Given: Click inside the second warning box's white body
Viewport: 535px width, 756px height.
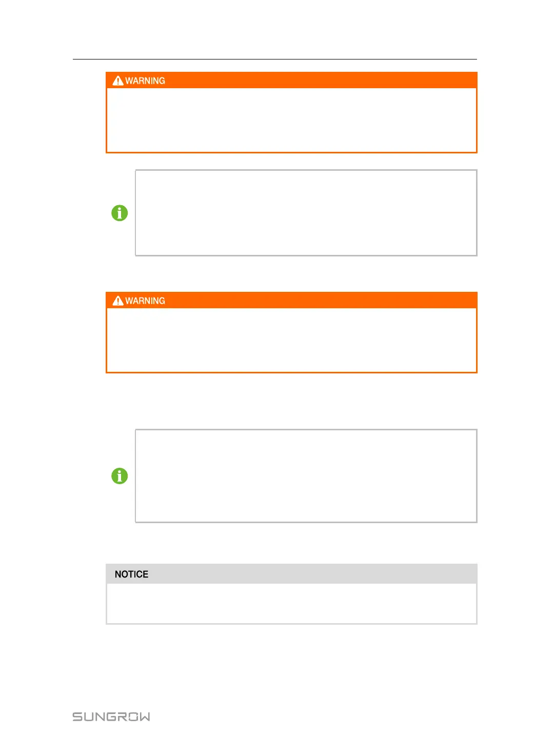Looking at the screenshot, I should [291, 340].
